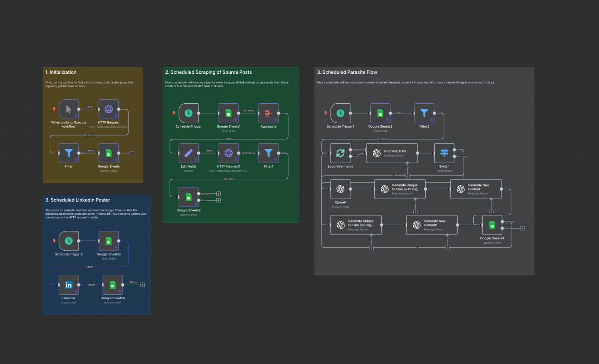Toggle the pin icon on Filter2 node
The height and width of the screenshot is (364, 599).
(x=432, y=120)
